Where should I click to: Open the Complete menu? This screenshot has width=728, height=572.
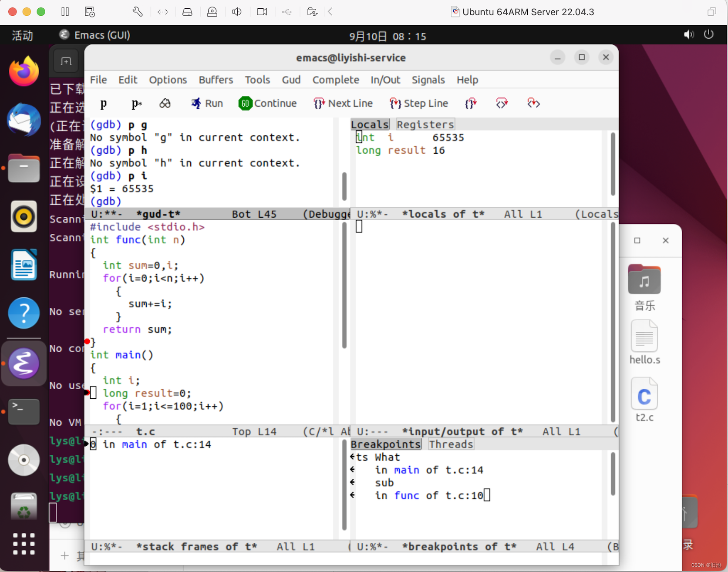click(336, 80)
